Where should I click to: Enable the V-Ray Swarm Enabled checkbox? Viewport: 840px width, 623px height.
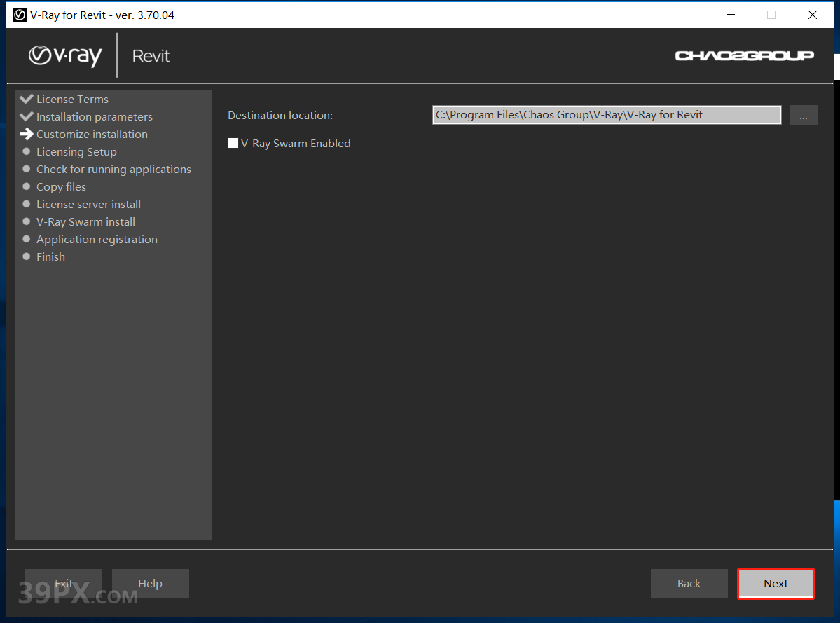pos(233,143)
